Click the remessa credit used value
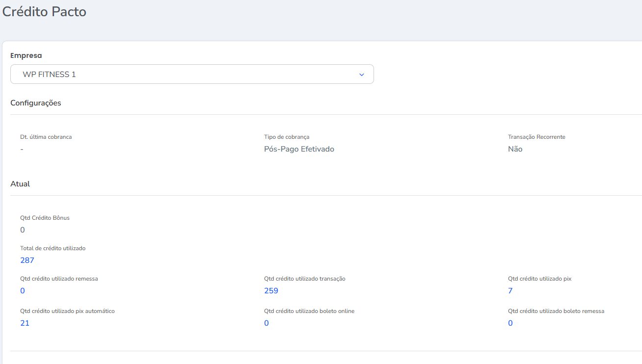The height and width of the screenshot is (364, 642). tap(23, 291)
